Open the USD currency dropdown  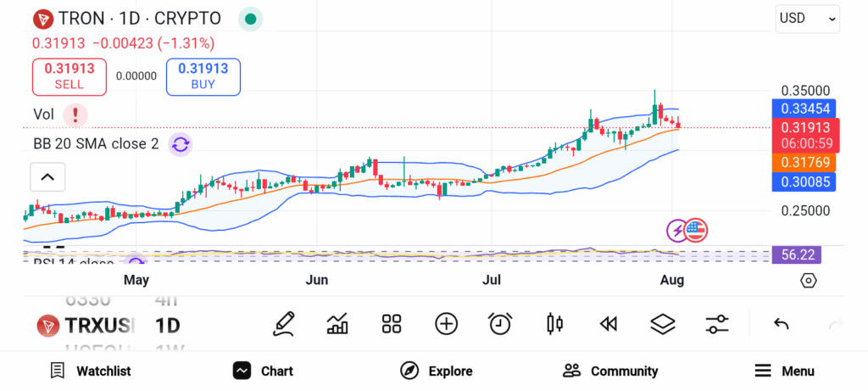pyautogui.click(x=807, y=18)
